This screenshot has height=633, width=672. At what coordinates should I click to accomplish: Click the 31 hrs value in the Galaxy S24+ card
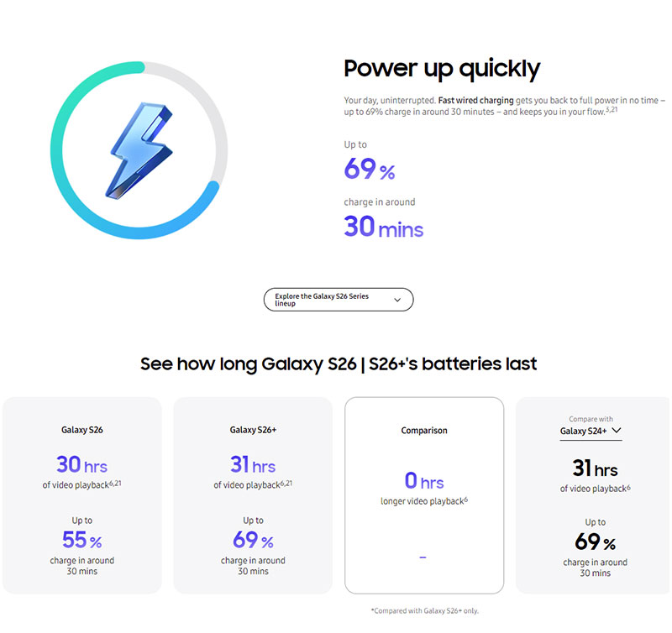coord(595,469)
